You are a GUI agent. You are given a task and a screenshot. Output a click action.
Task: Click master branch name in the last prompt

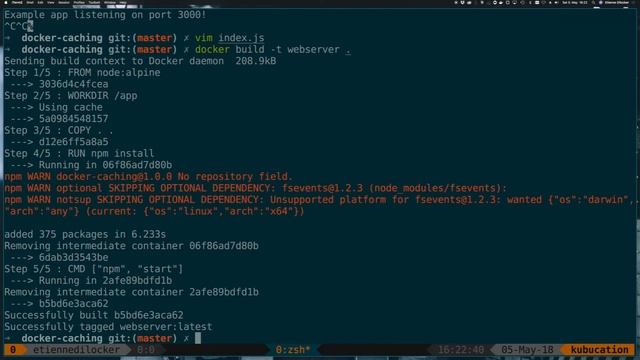[x=154, y=338]
